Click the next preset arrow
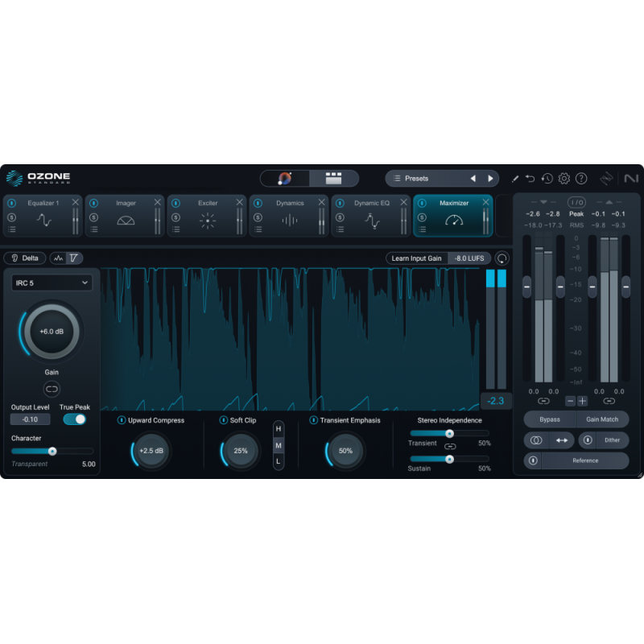Viewport: 644px width, 644px height. coord(492,179)
